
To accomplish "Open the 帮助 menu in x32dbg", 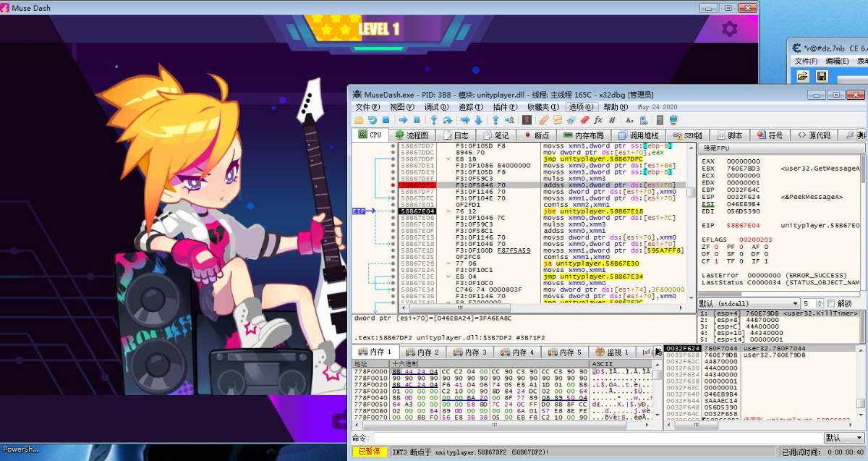I will [616, 107].
